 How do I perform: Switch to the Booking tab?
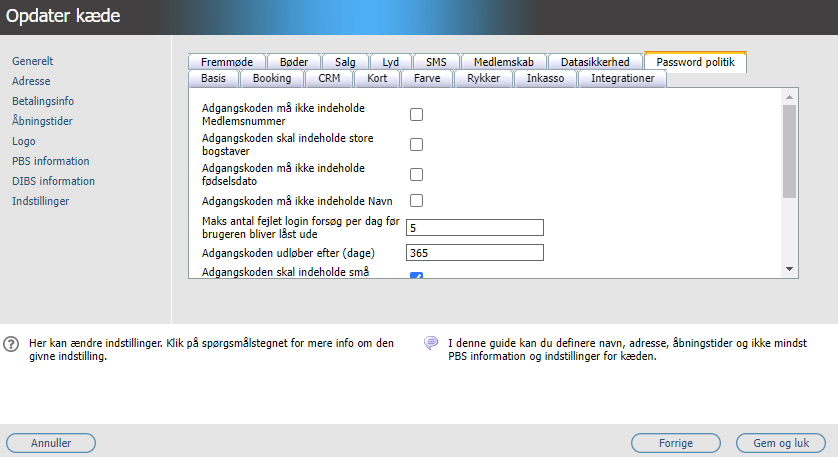click(272, 79)
